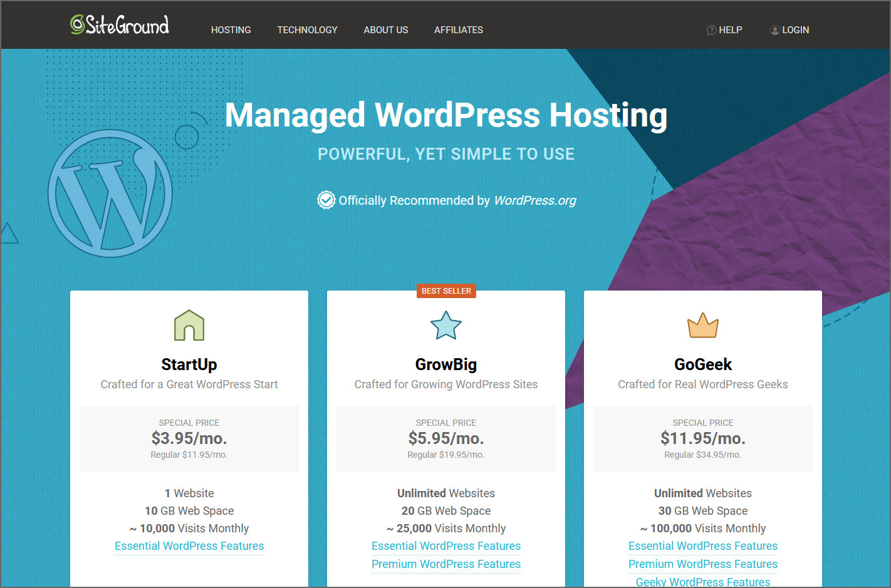Click the SiteGround logo
The width and height of the screenshot is (891, 588).
point(120,25)
